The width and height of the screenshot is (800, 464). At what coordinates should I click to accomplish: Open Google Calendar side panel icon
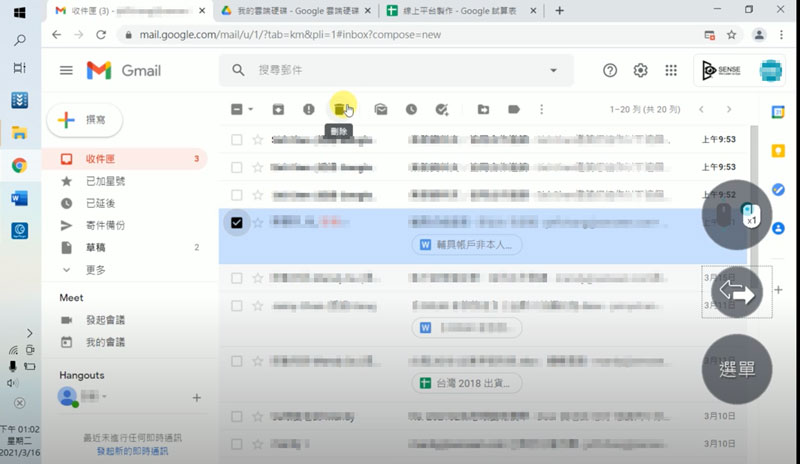coord(778,112)
